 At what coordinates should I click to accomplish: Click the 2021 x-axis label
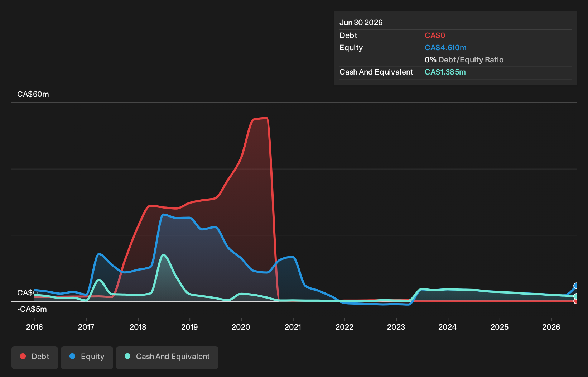[x=293, y=327]
